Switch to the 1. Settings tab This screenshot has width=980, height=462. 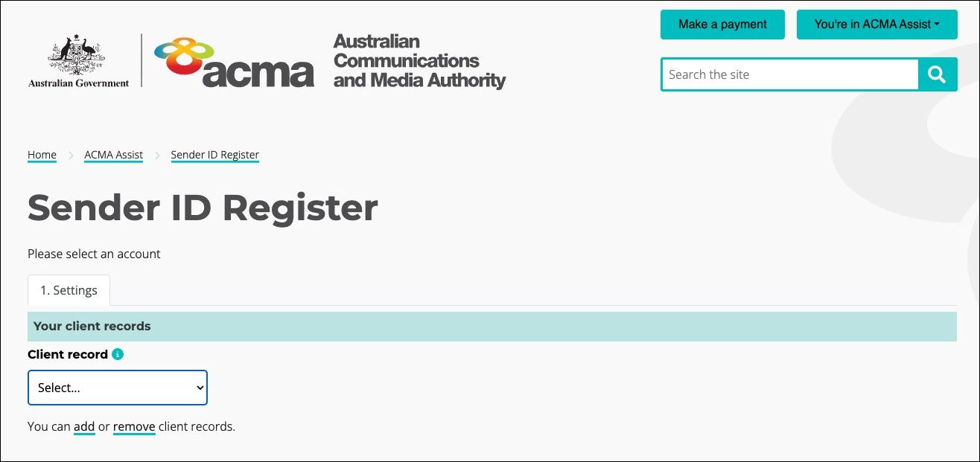click(69, 290)
